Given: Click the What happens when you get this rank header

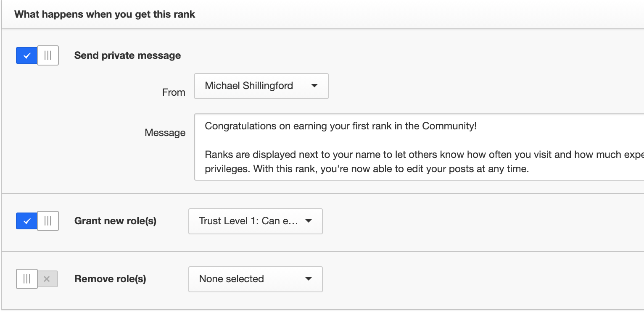Looking at the screenshot, I should coord(105,14).
